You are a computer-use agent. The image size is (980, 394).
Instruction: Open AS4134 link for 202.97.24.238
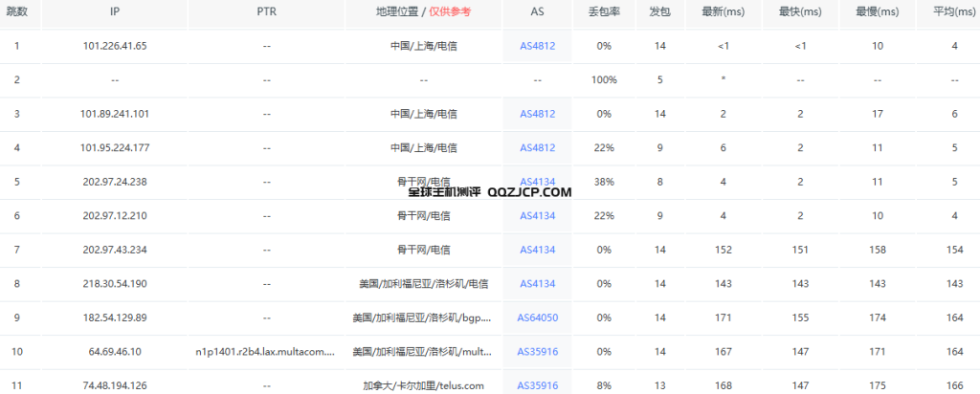pos(538,182)
